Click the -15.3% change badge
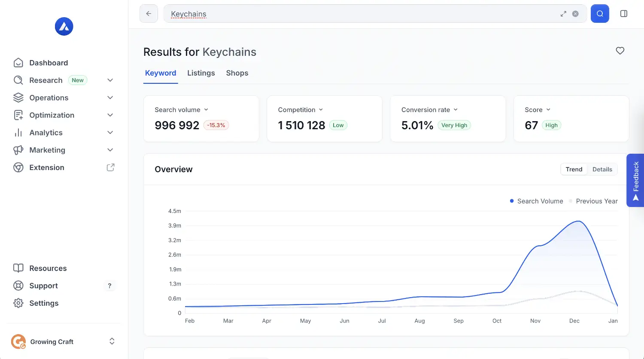The height and width of the screenshot is (359, 644). click(216, 125)
